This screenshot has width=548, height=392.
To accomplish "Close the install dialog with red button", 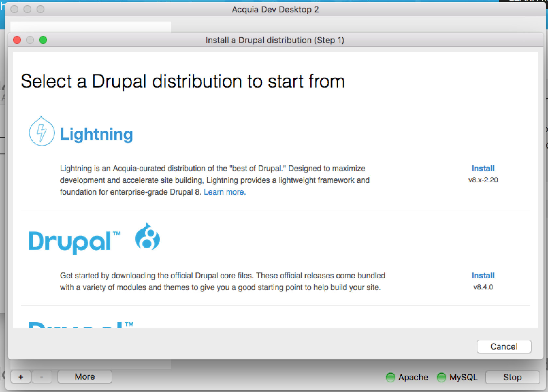I will (x=17, y=40).
